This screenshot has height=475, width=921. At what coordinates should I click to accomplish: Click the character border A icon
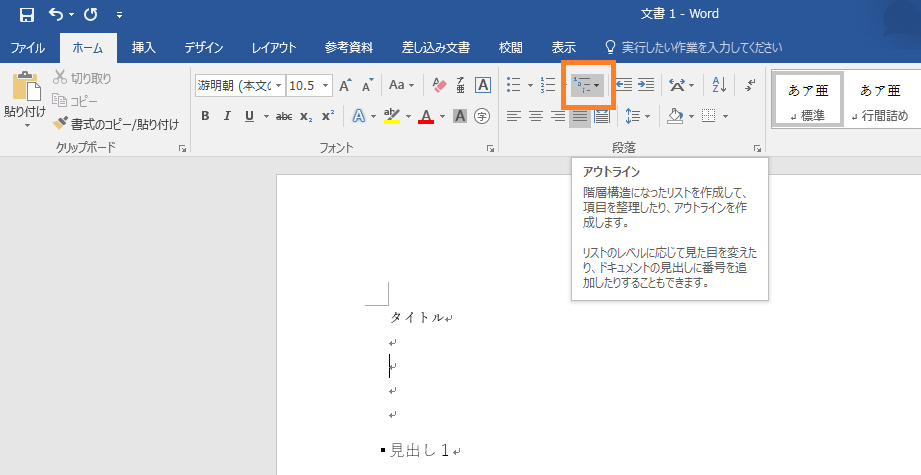pyautogui.click(x=482, y=85)
